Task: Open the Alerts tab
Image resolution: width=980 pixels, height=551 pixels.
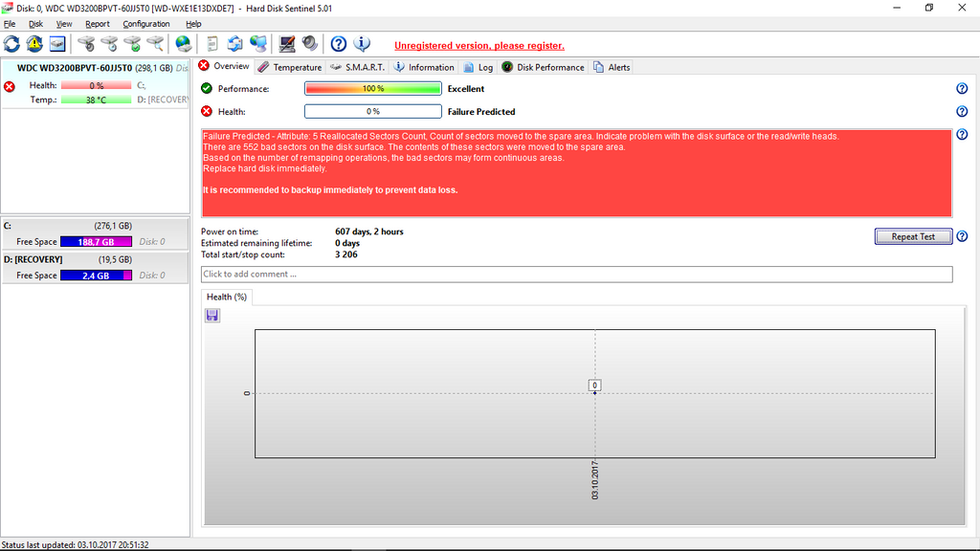Action: click(612, 68)
